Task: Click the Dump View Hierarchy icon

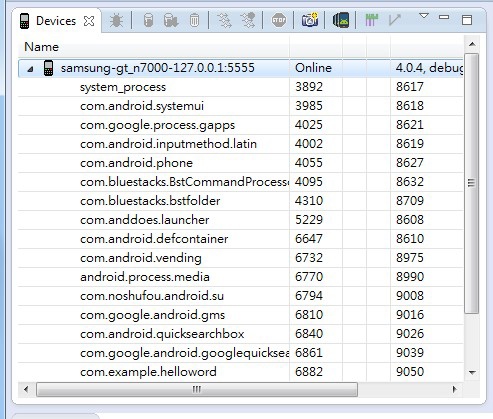Action: pyautogui.click(x=341, y=20)
